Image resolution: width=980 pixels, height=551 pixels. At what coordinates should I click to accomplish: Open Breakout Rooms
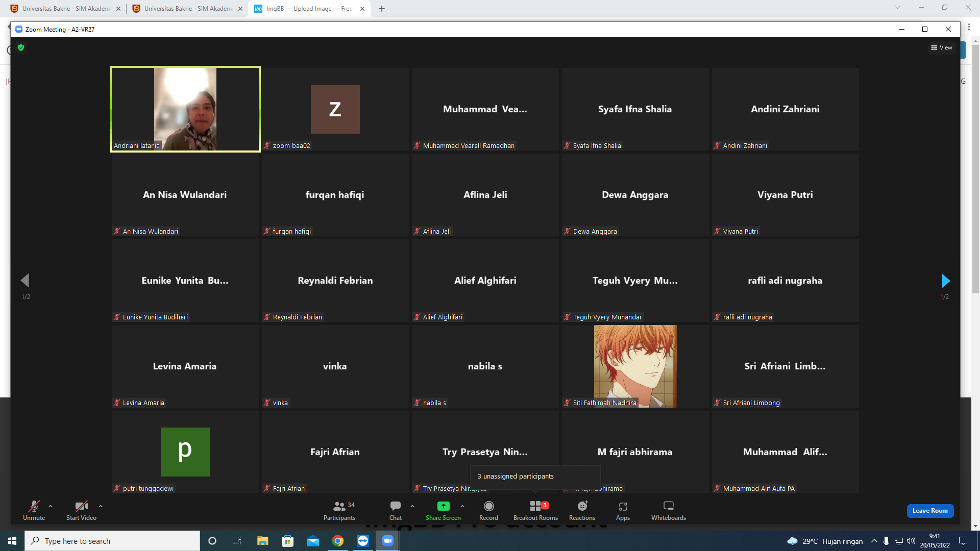coord(535,510)
